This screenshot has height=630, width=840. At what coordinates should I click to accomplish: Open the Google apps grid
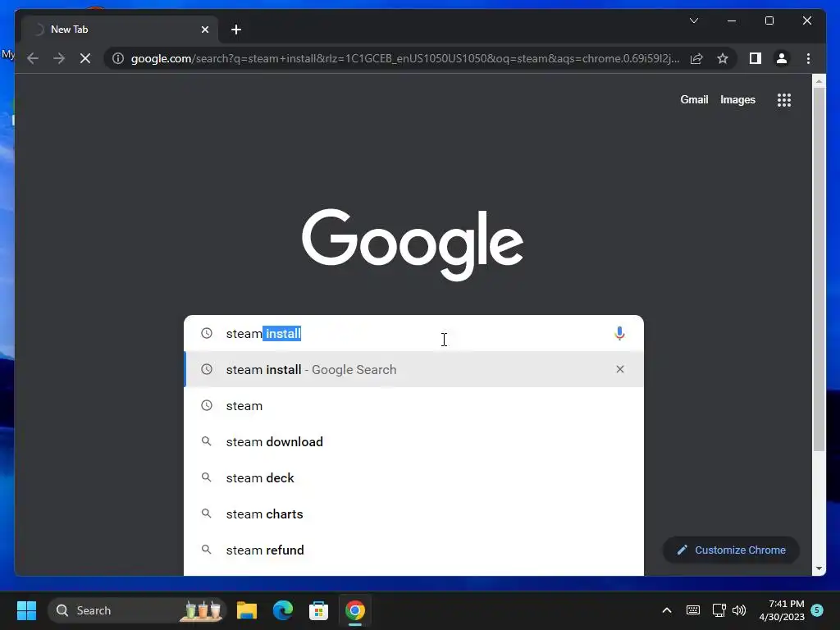click(x=784, y=100)
